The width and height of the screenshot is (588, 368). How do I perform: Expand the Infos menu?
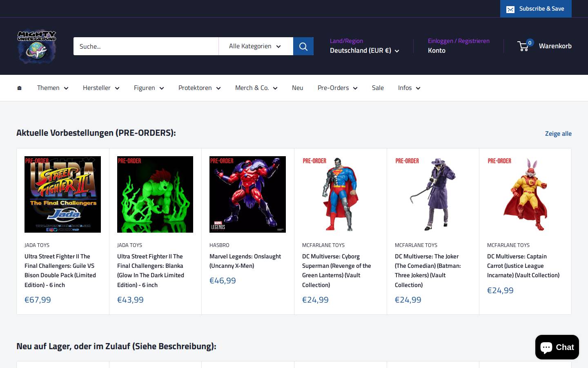pyautogui.click(x=409, y=88)
